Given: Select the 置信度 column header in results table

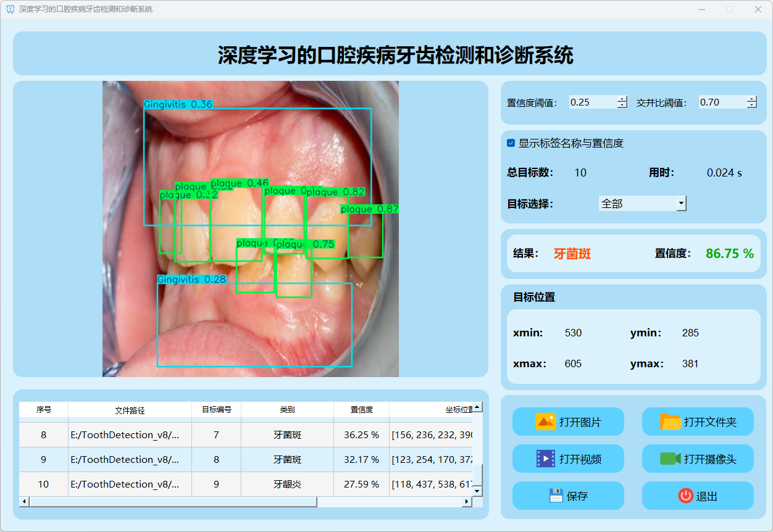Looking at the screenshot, I should pos(361,410).
